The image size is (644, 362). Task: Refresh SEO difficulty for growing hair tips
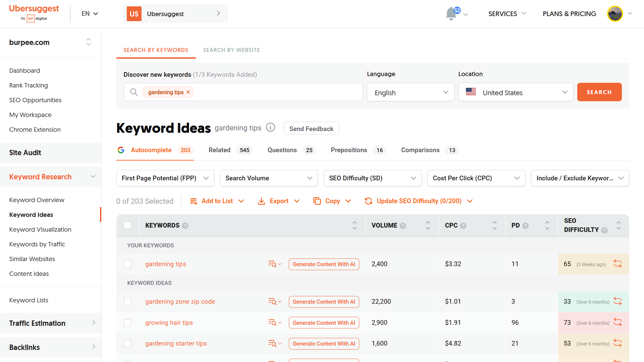(618, 322)
